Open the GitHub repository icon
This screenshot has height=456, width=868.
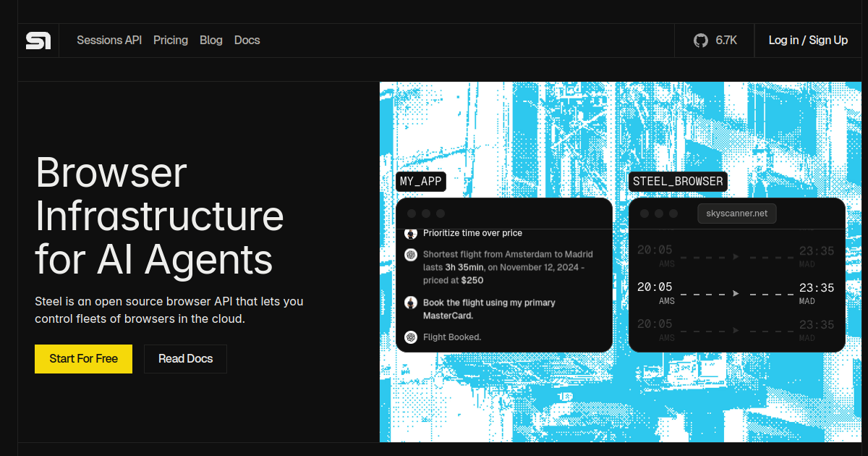(700, 41)
